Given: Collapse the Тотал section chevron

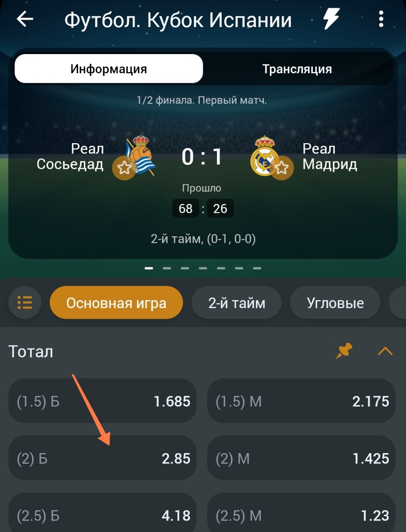Looking at the screenshot, I should (x=385, y=352).
